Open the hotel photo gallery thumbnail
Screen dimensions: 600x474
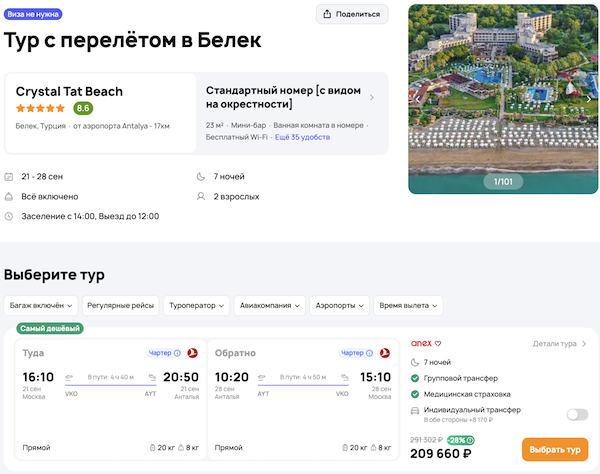[x=501, y=98]
